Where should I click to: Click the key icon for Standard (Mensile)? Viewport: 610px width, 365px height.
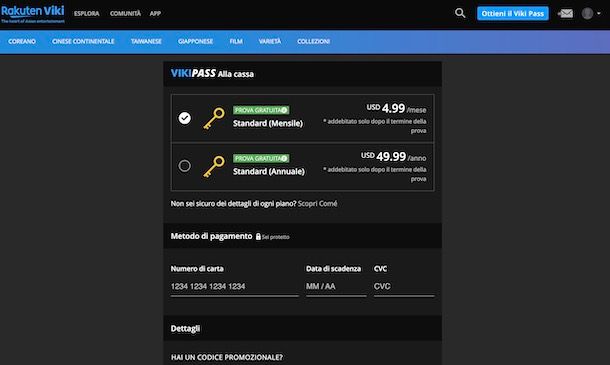(214, 118)
